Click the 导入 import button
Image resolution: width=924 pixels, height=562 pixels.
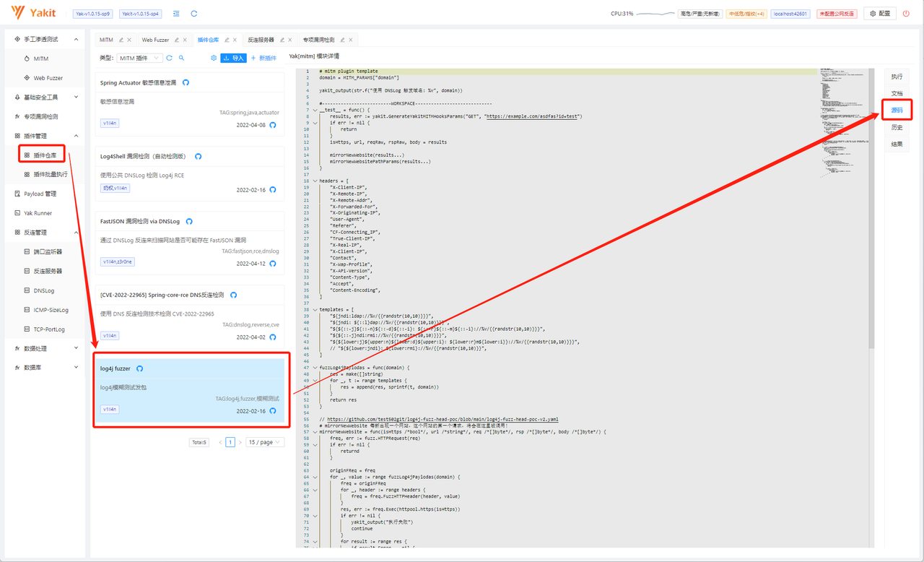(233, 58)
